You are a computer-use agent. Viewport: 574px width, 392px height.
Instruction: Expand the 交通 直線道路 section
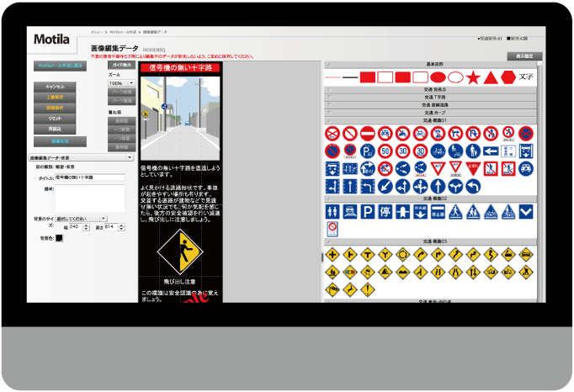pos(430,104)
